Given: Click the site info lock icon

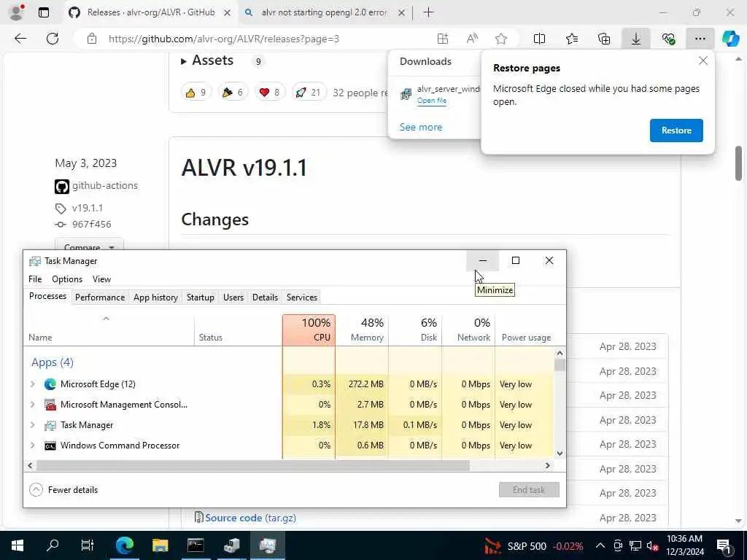Looking at the screenshot, I should tap(91, 39).
